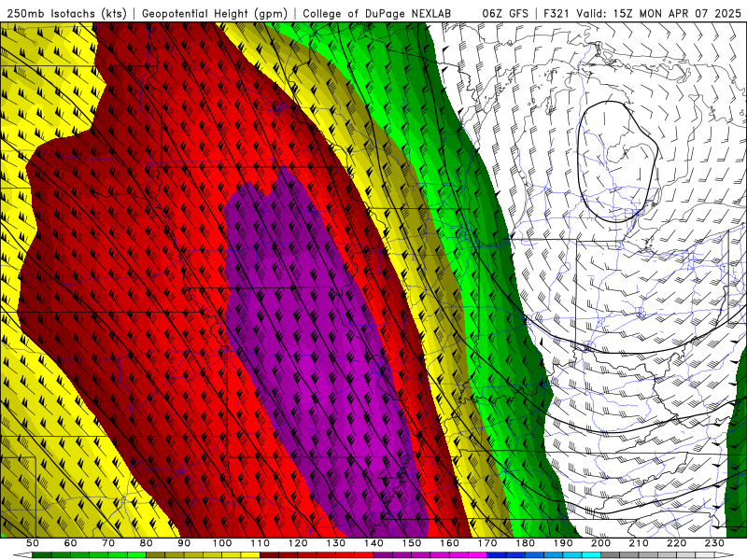Click the 100 value on the color scale
This screenshot has height=560, width=747.
222,543
